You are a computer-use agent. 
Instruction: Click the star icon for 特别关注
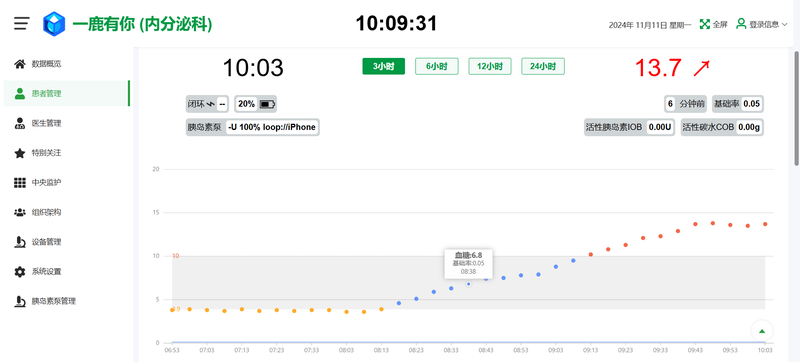point(20,153)
